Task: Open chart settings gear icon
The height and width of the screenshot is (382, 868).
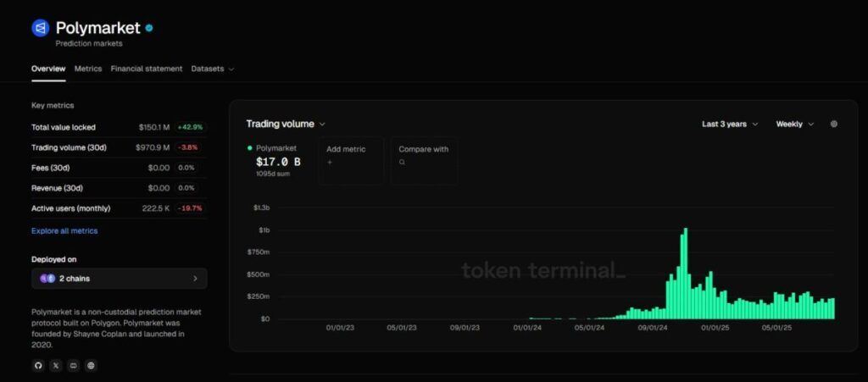Action: pos(833,124)
